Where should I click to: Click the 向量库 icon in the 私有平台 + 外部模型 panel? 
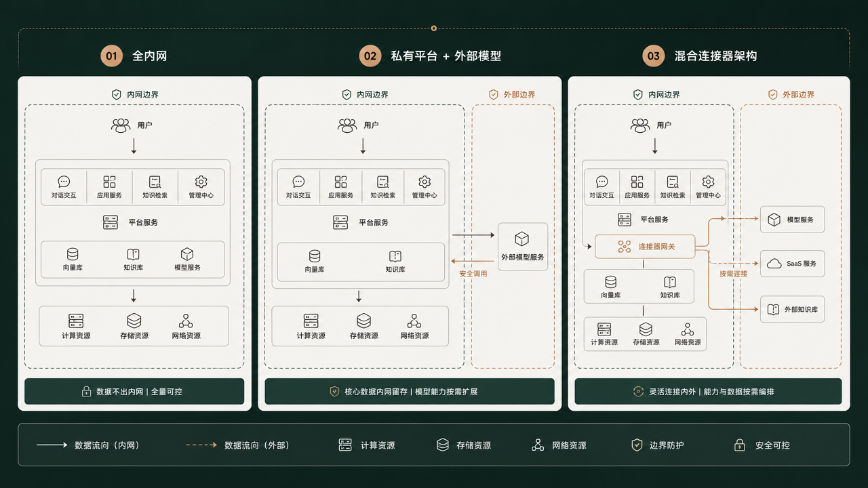[315, 256]
